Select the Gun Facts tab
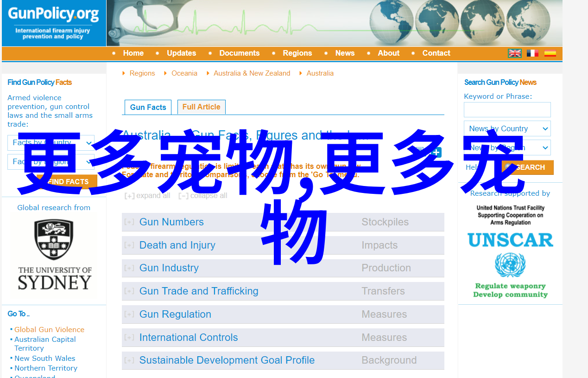This screenshot has width=588, height=378. click(148, 107)
